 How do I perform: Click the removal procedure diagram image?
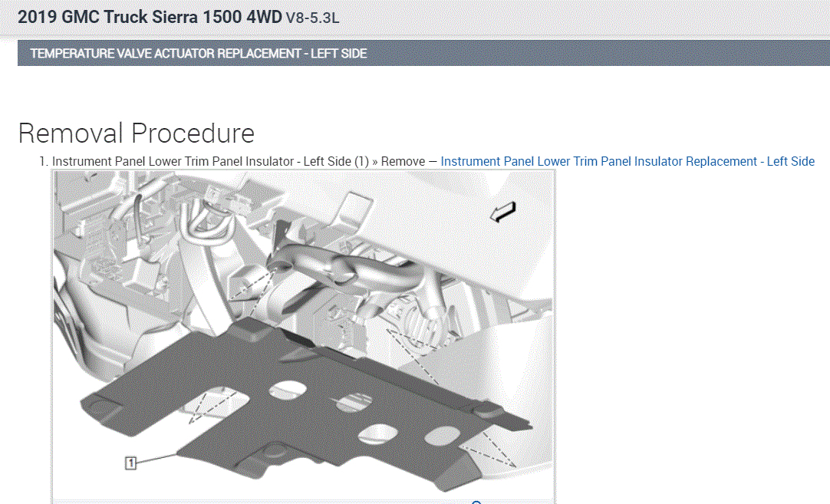tap(303, 336)
